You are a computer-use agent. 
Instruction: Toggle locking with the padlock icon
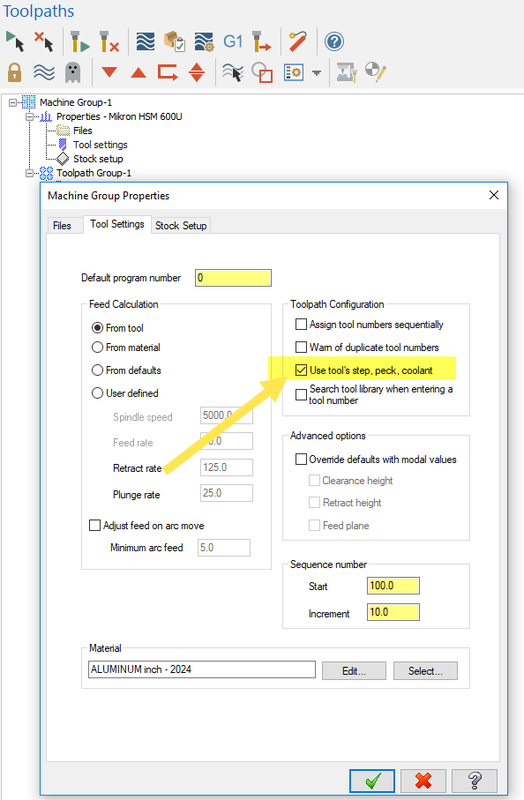15,72
